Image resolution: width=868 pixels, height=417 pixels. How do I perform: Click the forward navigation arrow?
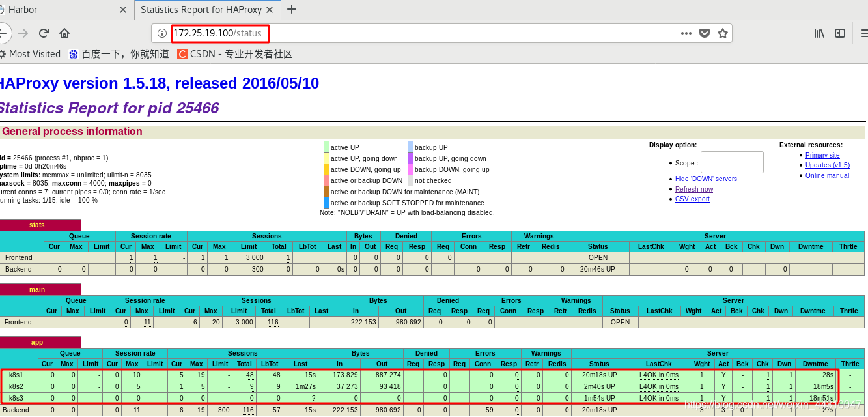click(23, 33)
